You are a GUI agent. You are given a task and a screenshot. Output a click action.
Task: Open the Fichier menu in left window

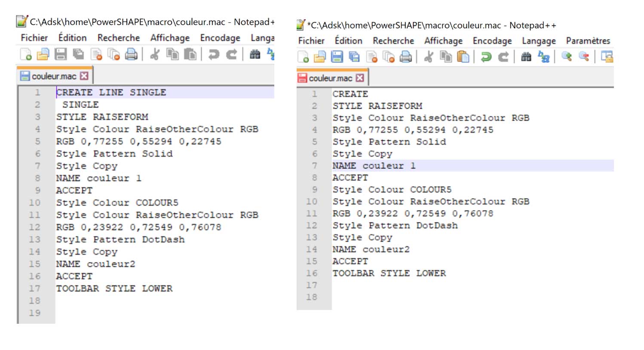(x=34, y=38)
